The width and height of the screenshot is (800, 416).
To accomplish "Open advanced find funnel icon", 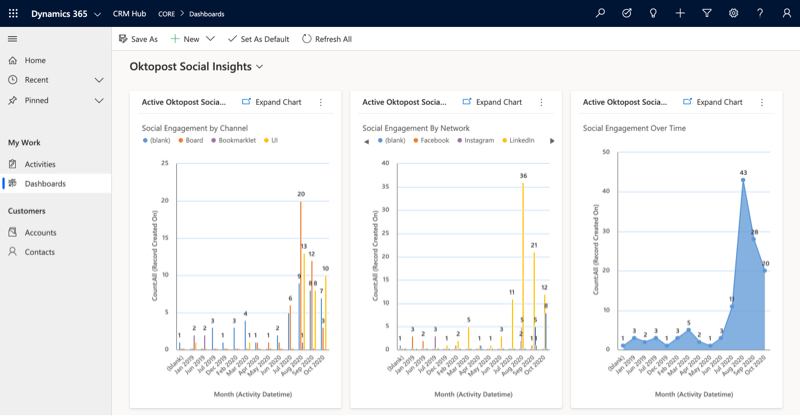I will point(707,13).
